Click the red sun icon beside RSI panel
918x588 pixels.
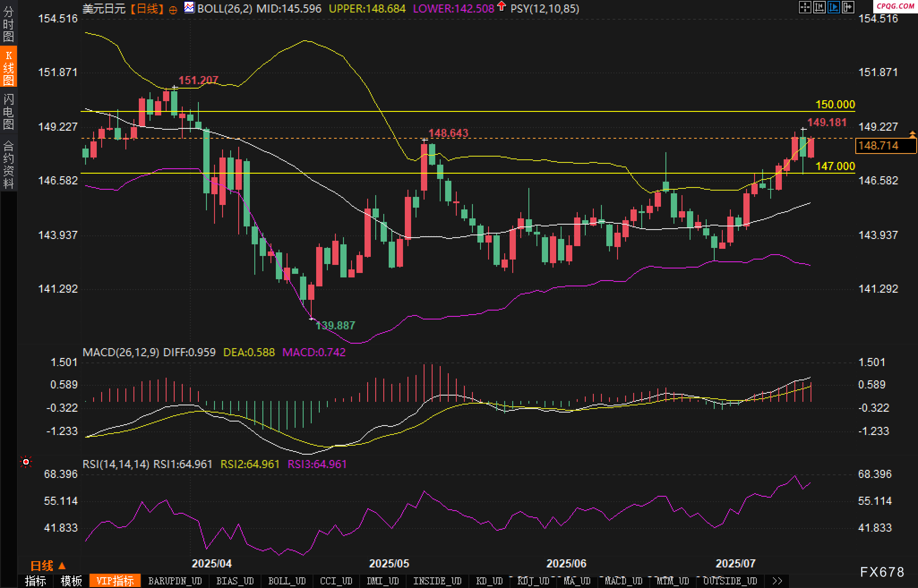(x=26, y=462)
